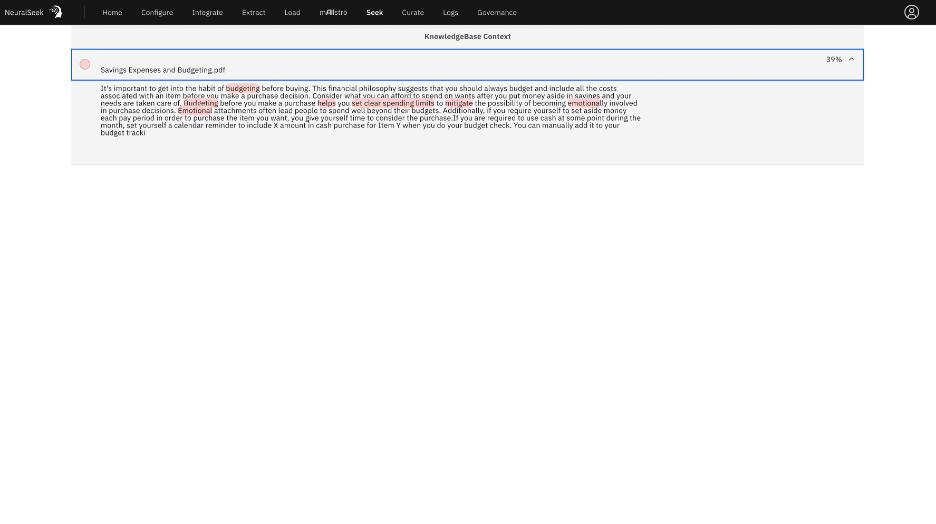The image size is (936, 524).
Task: Click the NeuralSeek logo icon
Action: click(x=56, y=12)
